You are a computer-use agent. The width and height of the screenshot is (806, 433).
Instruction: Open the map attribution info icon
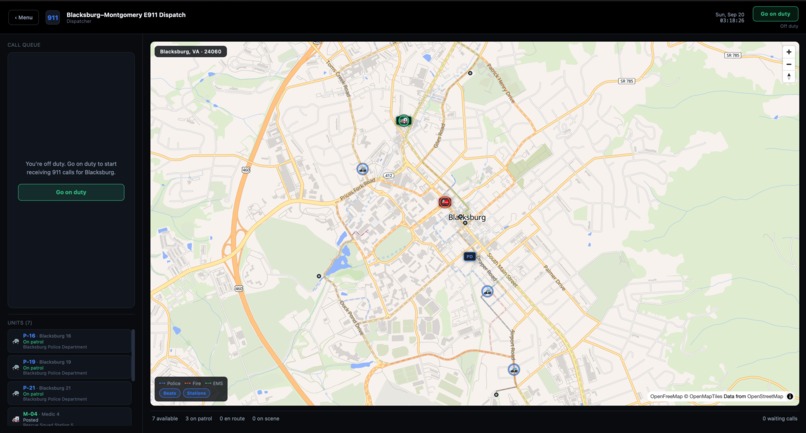[x=790, y=396]
